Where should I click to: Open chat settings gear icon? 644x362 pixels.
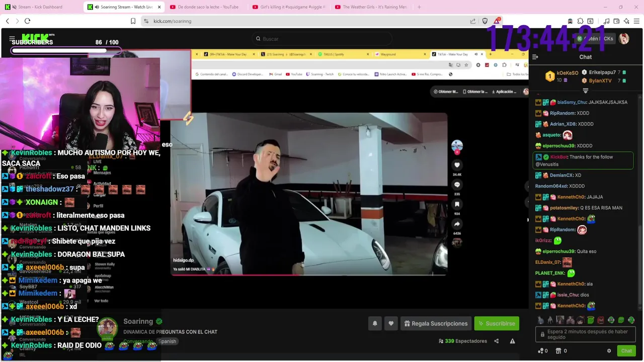click(x=609, y=351)
